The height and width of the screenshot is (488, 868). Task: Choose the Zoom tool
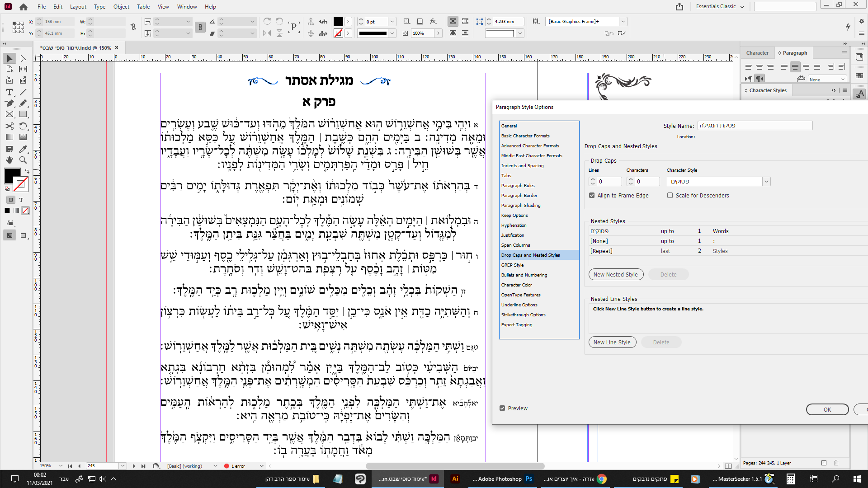point(23,160)
